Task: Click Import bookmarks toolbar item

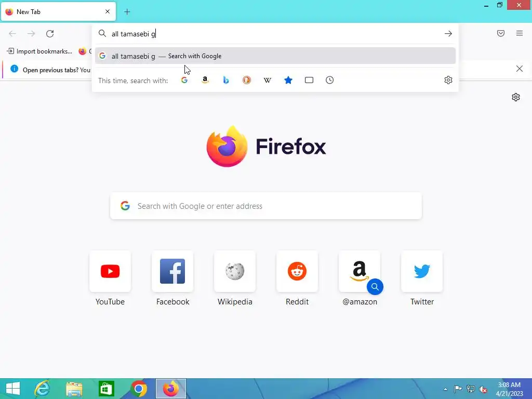Action: (x=39, y=51)
